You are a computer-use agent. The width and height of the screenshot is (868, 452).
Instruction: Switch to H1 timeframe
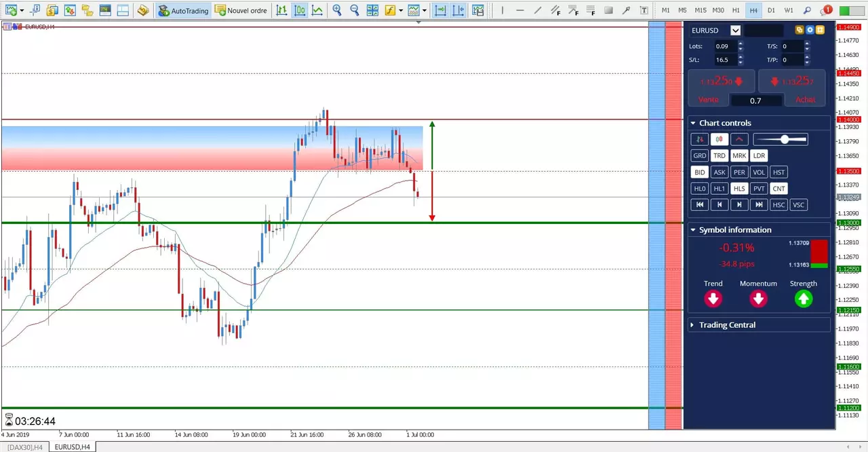[736, 10]
